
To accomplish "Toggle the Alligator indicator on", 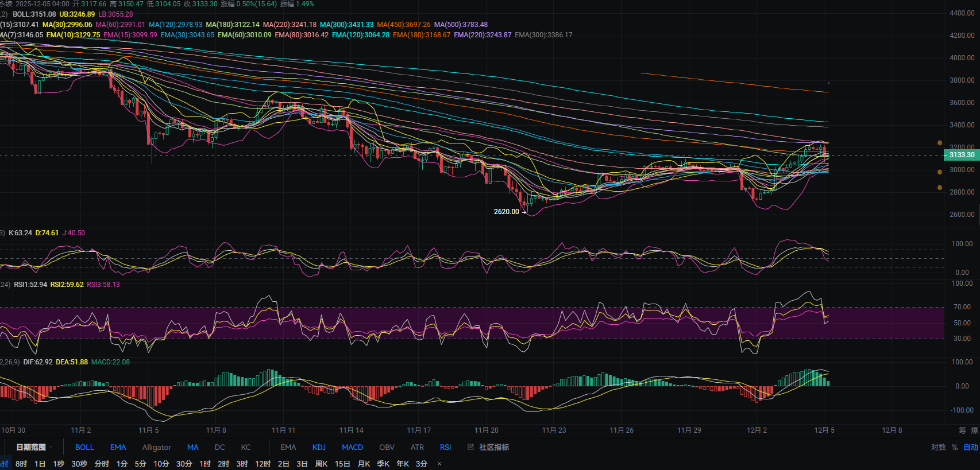I will coord(156,447).
